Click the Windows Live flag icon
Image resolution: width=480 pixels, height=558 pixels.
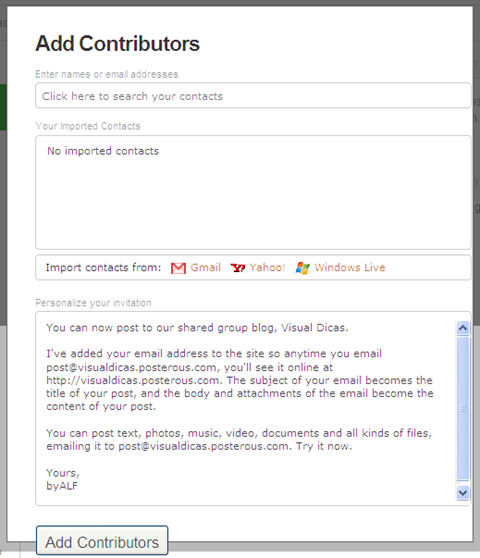302,268
